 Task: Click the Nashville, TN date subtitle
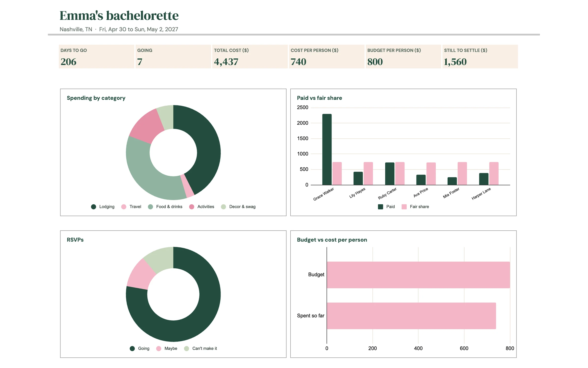click(119, 29)
